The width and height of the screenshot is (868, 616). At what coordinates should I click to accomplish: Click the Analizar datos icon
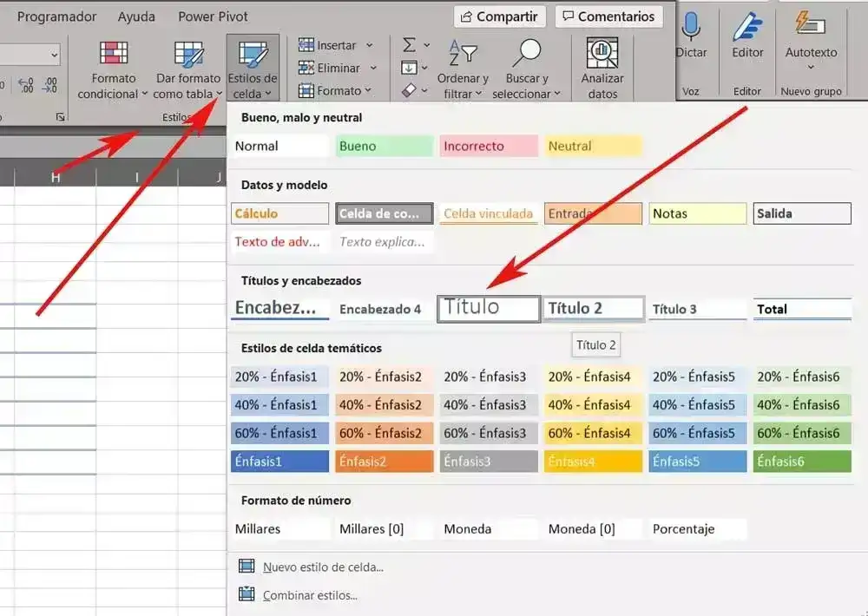point(602,54)
